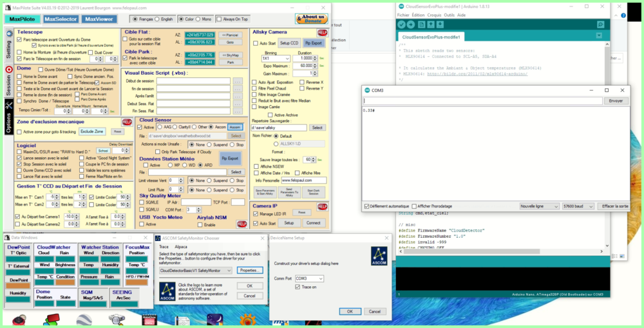644x328 pixels.
Task: Open the CloudDetectorBasicV1 SafetyMonitor dropdown
Action: click(196, 271)
